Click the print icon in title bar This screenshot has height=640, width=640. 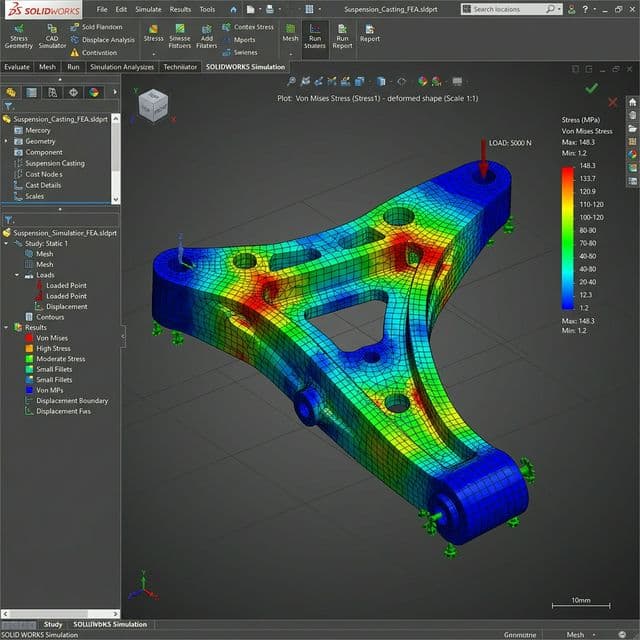tap(270, 9)
